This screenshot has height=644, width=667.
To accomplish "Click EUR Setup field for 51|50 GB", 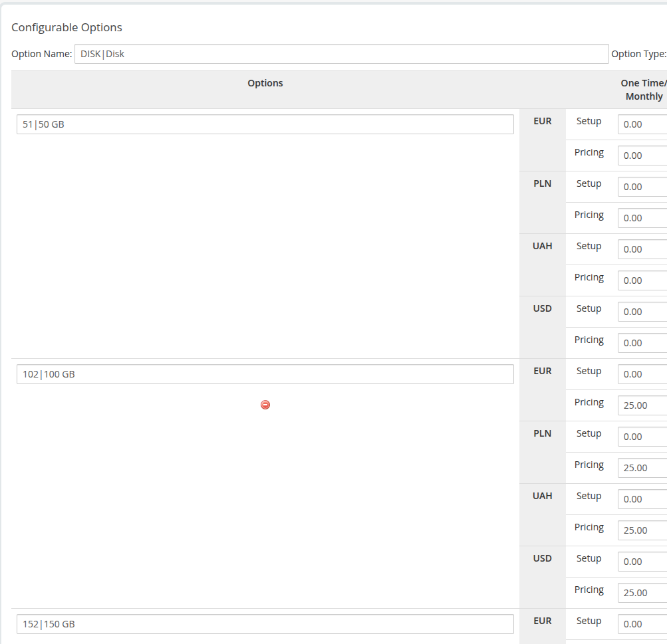I will tap(642, 124).
